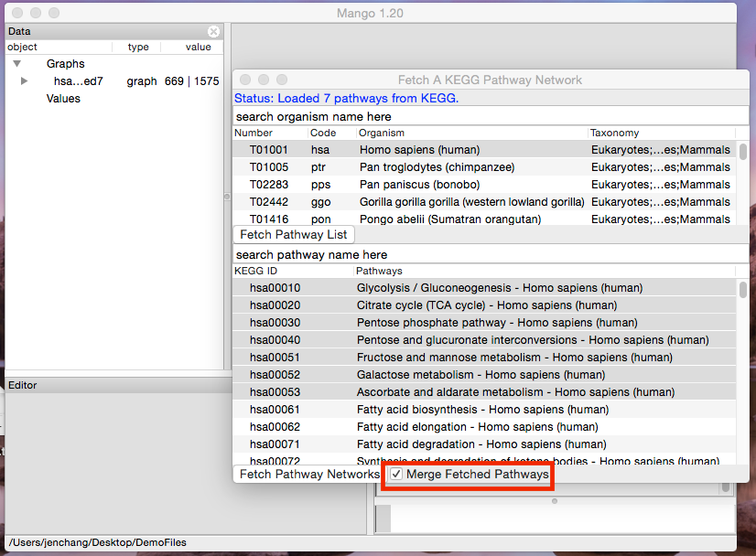Select the Values tree item

coord(63,98)
